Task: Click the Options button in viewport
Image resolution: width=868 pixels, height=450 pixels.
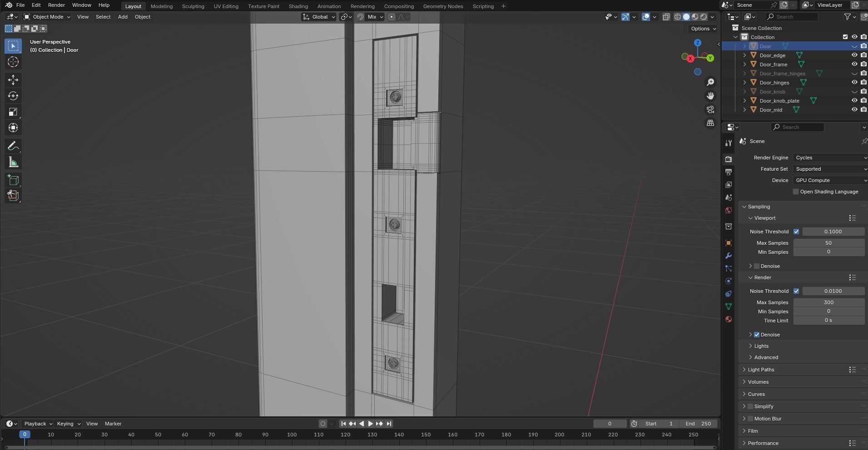Action: pyautogui.click(x=703, y=29)
